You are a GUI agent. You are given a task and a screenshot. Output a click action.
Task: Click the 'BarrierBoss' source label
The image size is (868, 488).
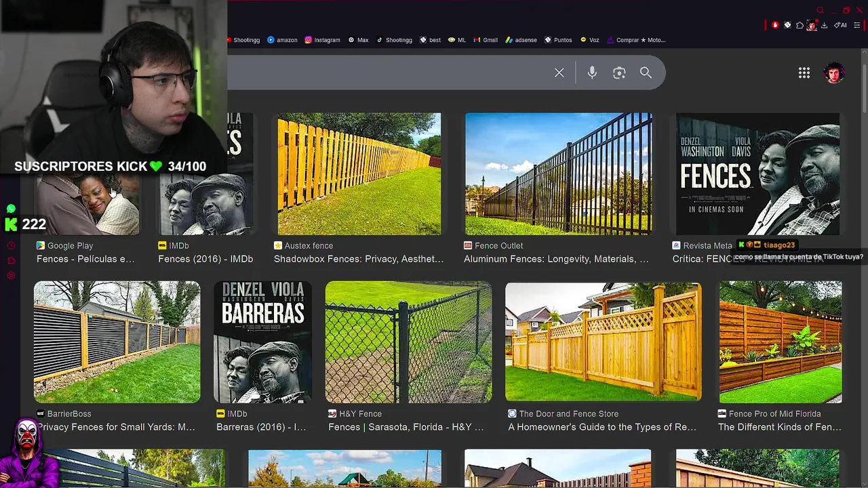69,414
